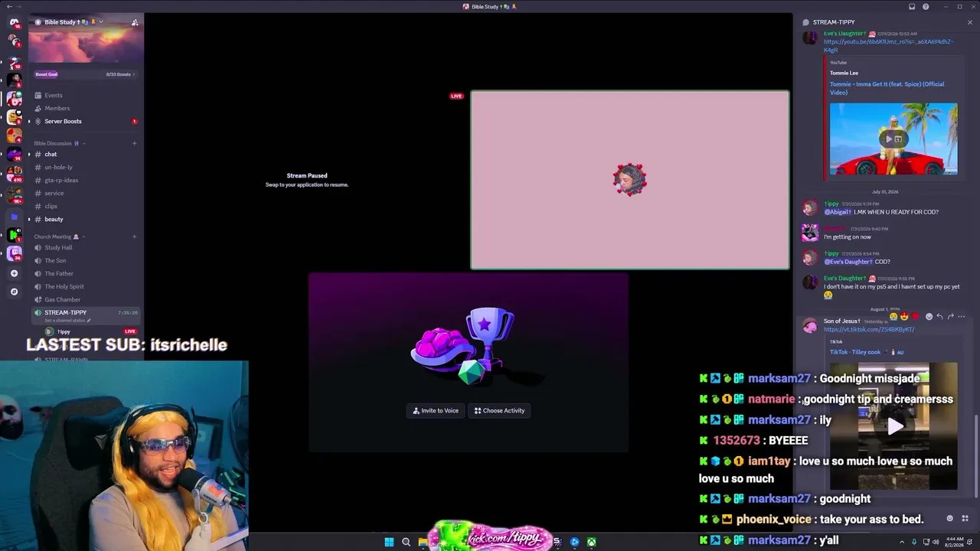Open the server folder icon in sidebar
980x551 pixels.
point(14,217)
